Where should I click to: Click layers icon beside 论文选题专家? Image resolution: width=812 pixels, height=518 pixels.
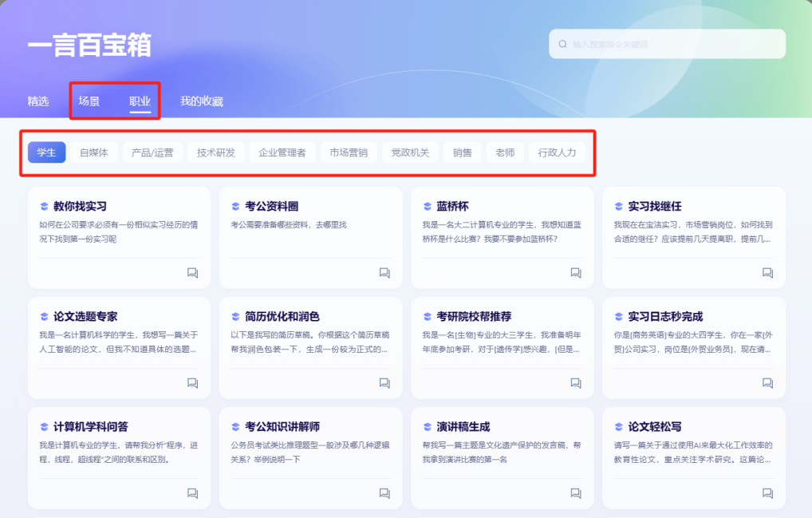pos(44,317)
